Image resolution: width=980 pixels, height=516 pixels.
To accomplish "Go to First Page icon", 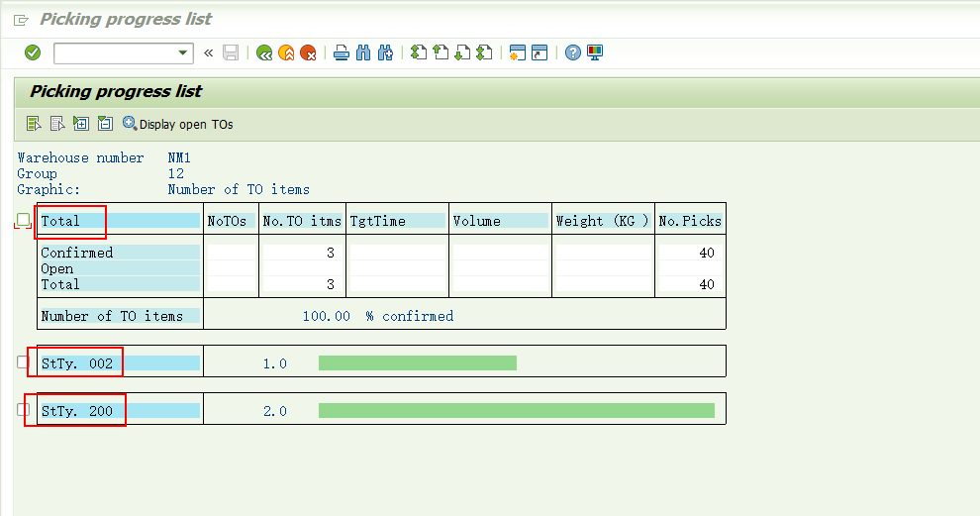I will pyautogui.click(x=419, y=53).
